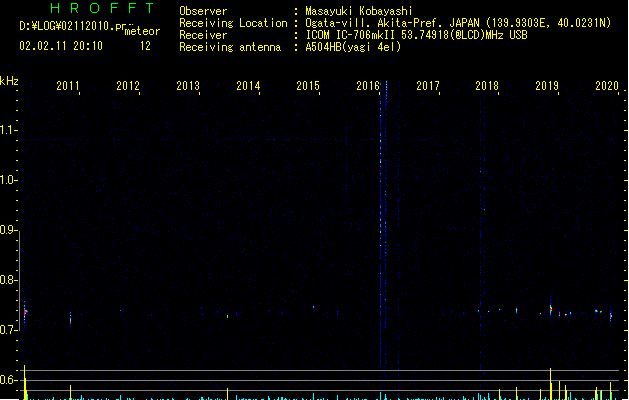Click the kHz axis unit label
This screenshot has width=629, height=400.
click(x=9, y=81)
